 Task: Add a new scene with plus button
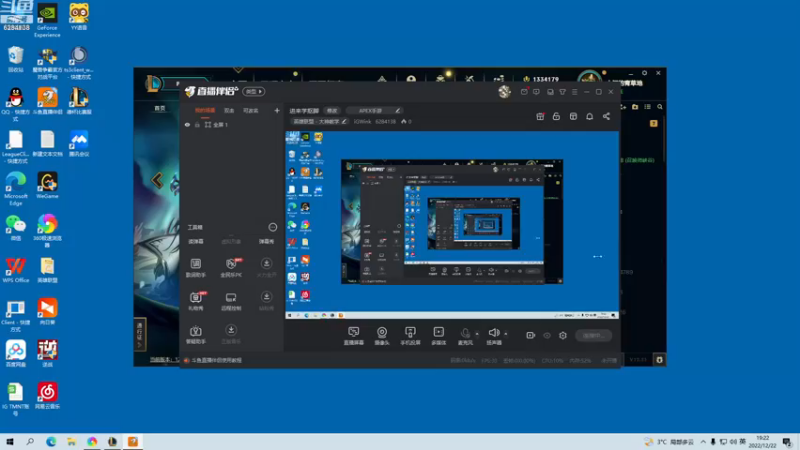coord(277,110)
